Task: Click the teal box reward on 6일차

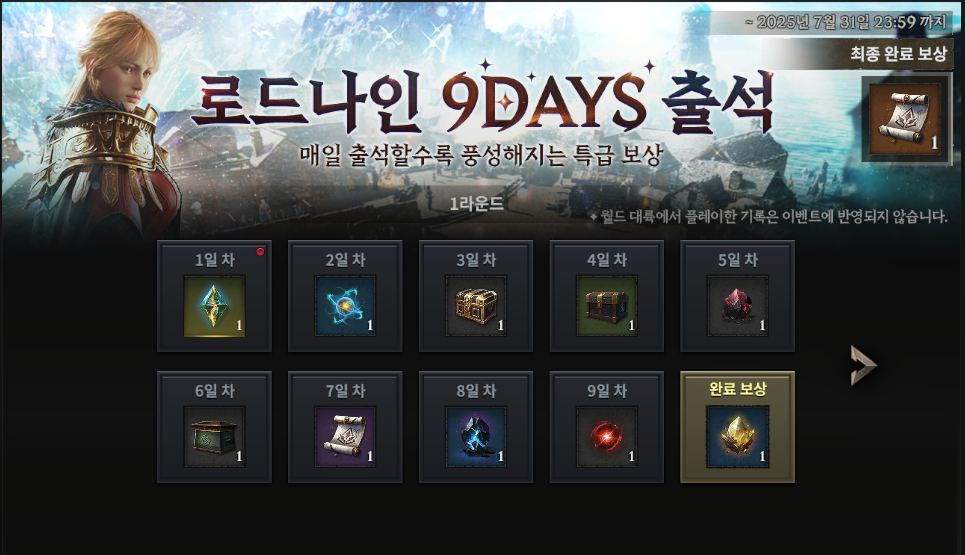Action: (214, 436)
